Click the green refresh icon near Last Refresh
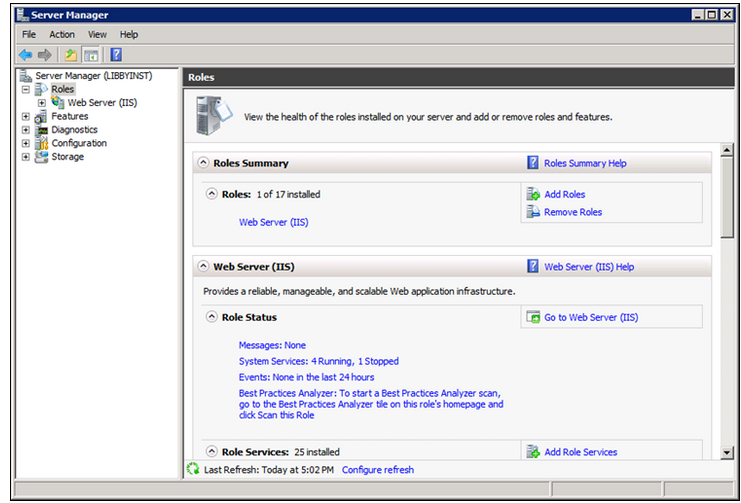The height and width of the screenshot is (503, 741). click(194, 469)
